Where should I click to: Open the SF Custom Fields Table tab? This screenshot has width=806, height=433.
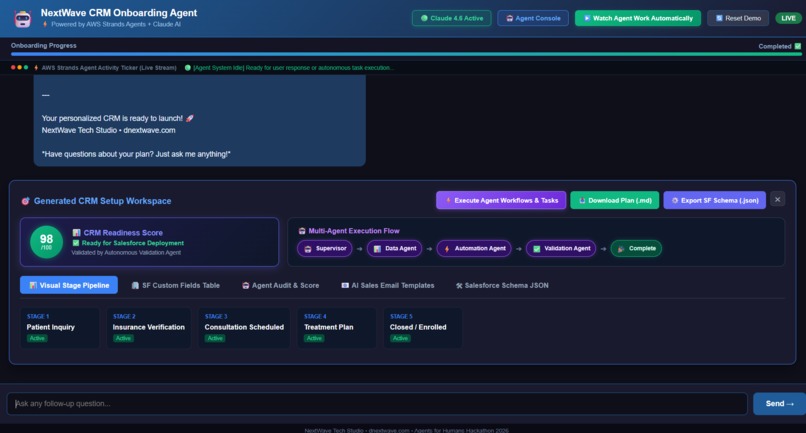176,285
